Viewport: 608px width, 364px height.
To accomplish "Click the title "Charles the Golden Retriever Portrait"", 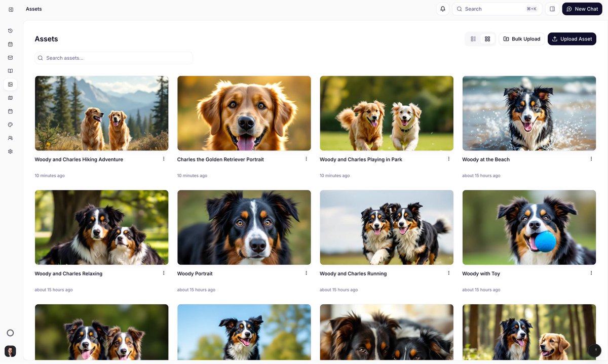I will [220, 159].
